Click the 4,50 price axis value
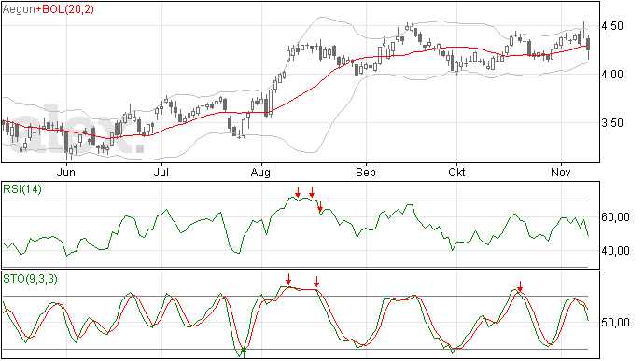This screenshot has width=644, height=361. pyautogui.click(x=612, y=26)
